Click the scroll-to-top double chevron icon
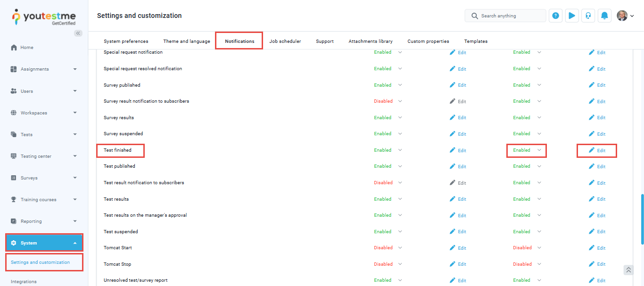The height and width of the screenshot is (286, 644). coord(628,270)
